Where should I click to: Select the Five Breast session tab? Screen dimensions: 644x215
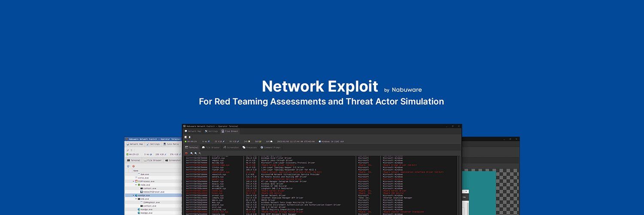pyautogui.click(x=230, y=131)
